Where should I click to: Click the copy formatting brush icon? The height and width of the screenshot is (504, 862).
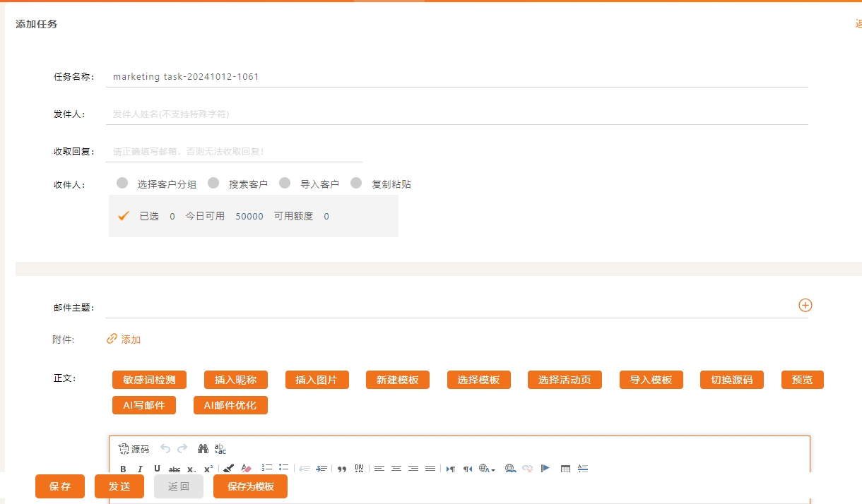coord(228,468)
